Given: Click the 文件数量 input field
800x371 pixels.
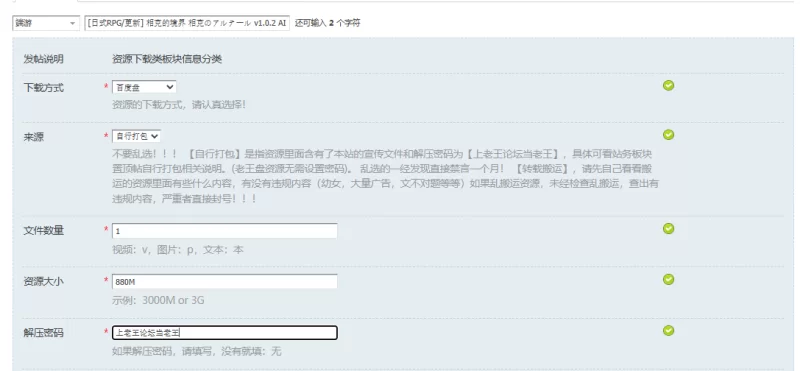Looking at the screenshot, I should tap(224, 231).
